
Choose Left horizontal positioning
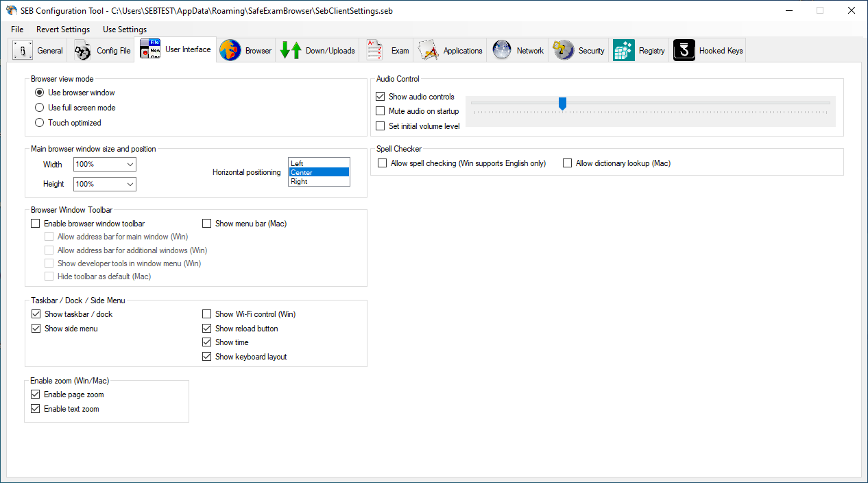[x=319, y=163]
